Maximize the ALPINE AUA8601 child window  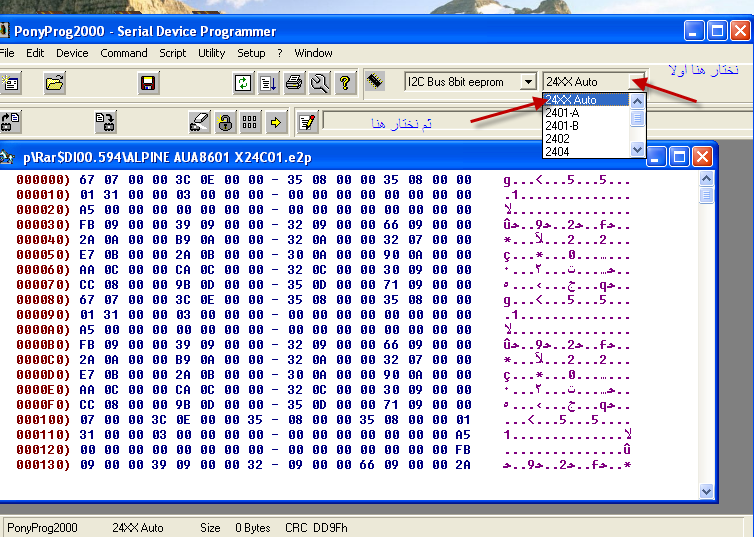pos(679,157)
